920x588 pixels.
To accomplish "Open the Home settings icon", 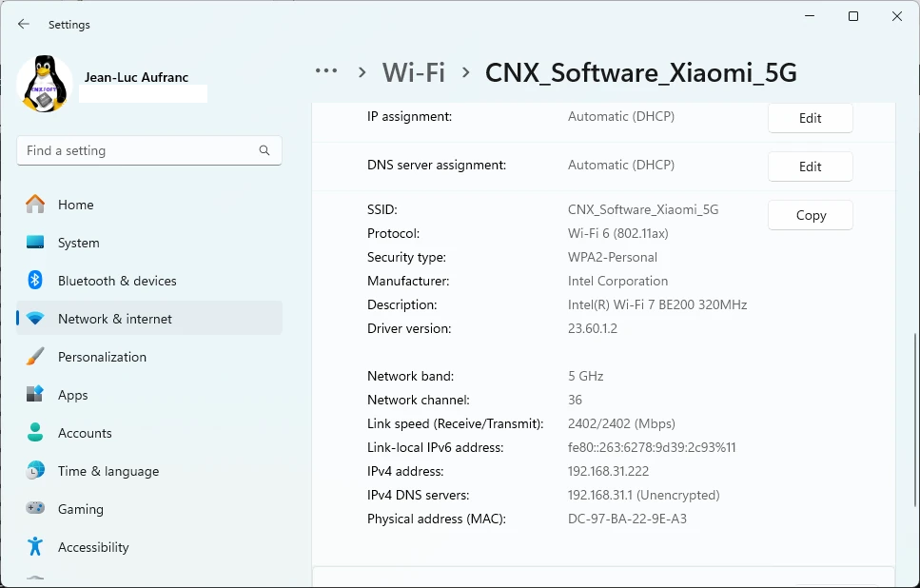I will click(35, 205).
